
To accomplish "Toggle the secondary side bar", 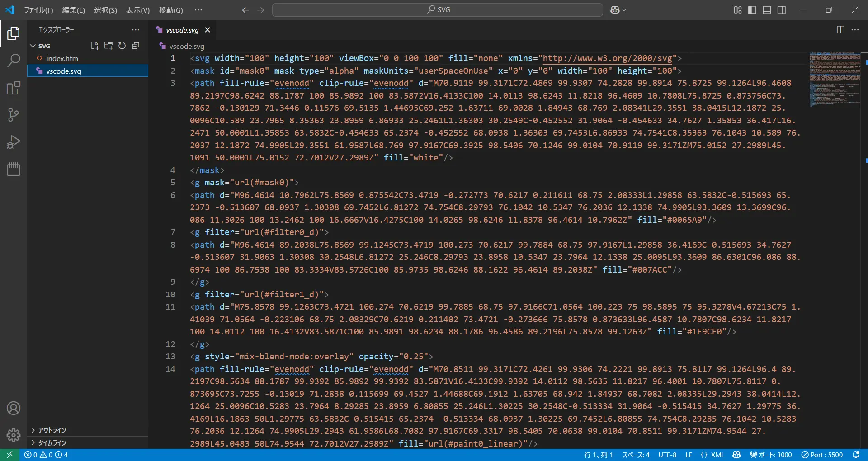I will tap(782, 10).
